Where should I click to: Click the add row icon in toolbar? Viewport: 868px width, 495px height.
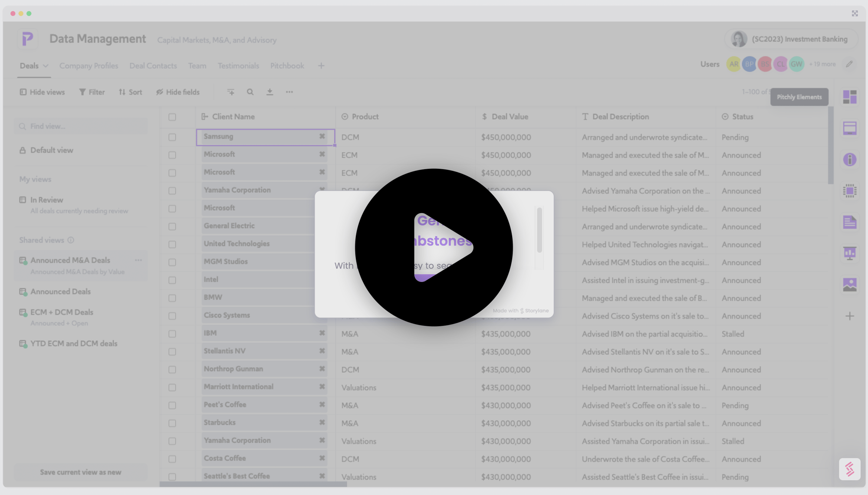click(x=230, y=92)
